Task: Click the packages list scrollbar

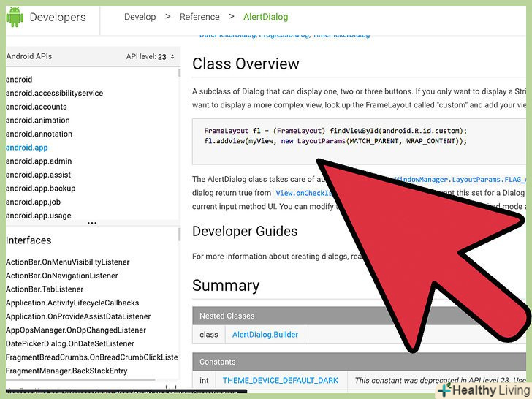Action: 179,73
